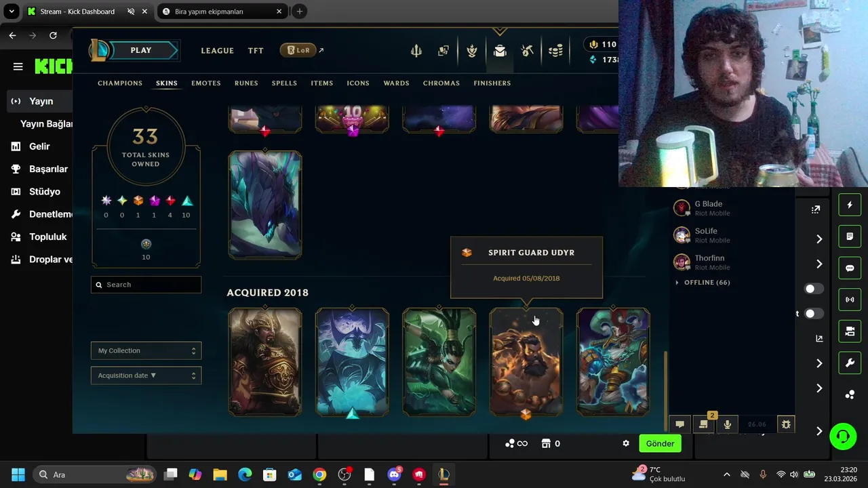Open SoLife friend entry
This screenshot has height=488, width=868.
(x=732, y=235)
